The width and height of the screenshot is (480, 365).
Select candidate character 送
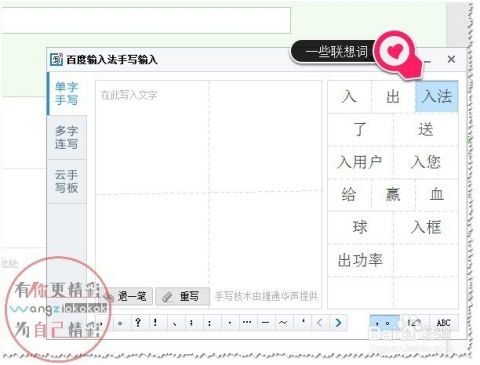(x=426, y=129)
